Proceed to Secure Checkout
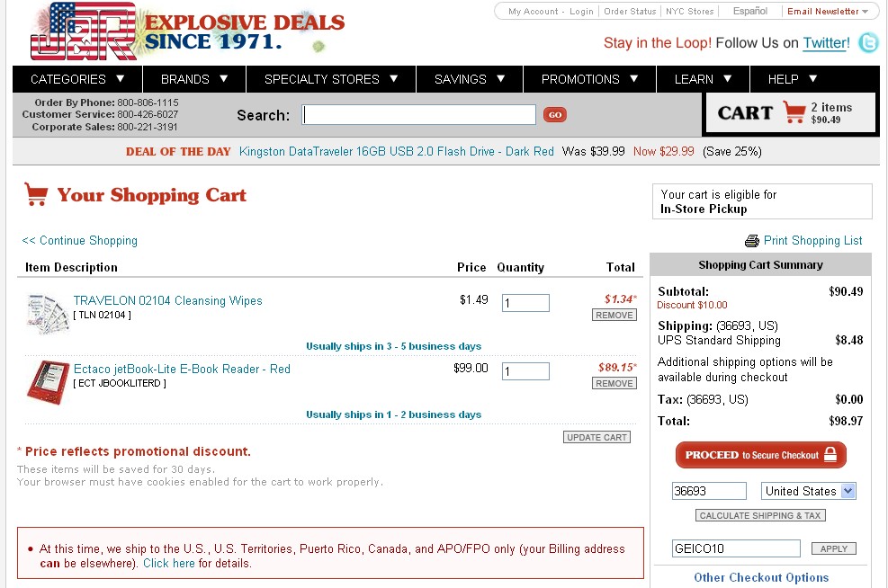The image size is (888, 588). (760, 455)
